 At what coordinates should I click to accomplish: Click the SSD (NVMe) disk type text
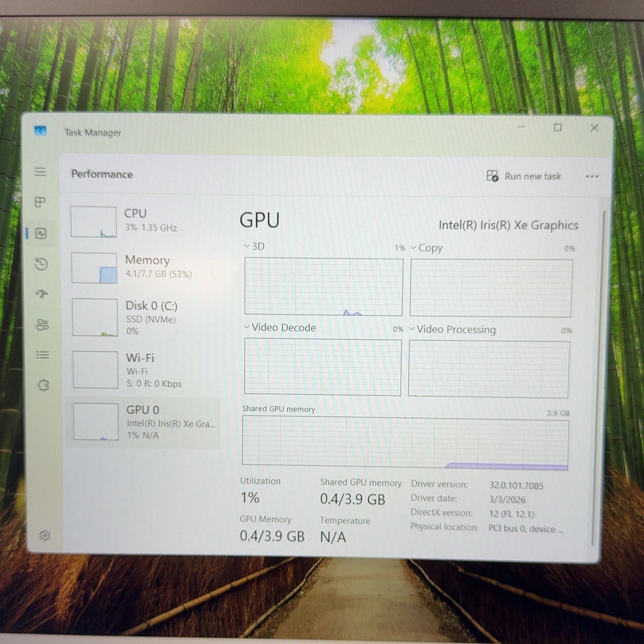click(151, 319)
